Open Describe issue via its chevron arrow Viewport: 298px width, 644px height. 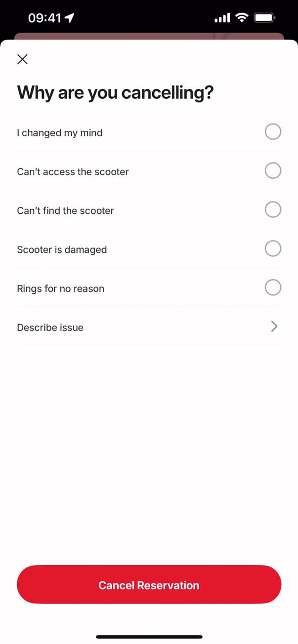tap(274, 326)
